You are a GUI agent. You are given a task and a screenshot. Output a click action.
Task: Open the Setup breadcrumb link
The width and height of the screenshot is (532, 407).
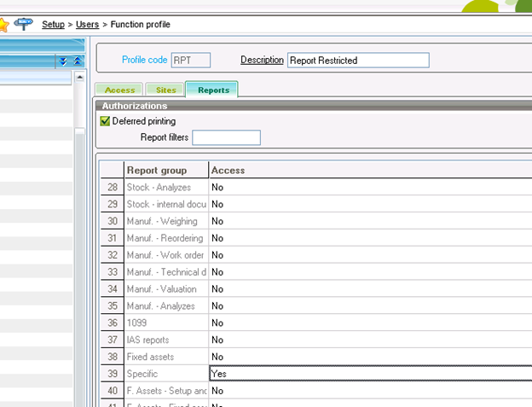coord(53,25)
